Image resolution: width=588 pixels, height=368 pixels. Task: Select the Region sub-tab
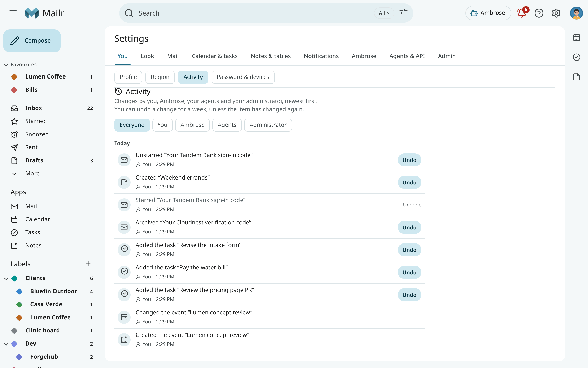(160, 77)
